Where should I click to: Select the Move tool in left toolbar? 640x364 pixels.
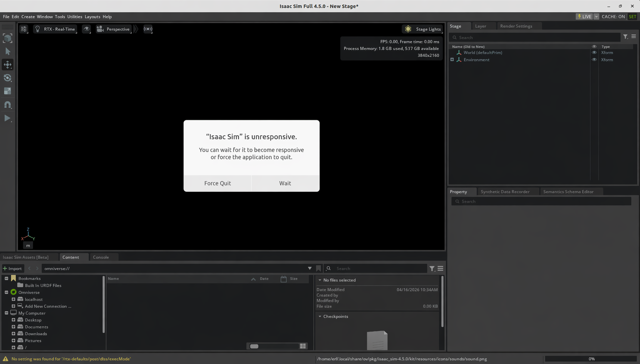7,65
